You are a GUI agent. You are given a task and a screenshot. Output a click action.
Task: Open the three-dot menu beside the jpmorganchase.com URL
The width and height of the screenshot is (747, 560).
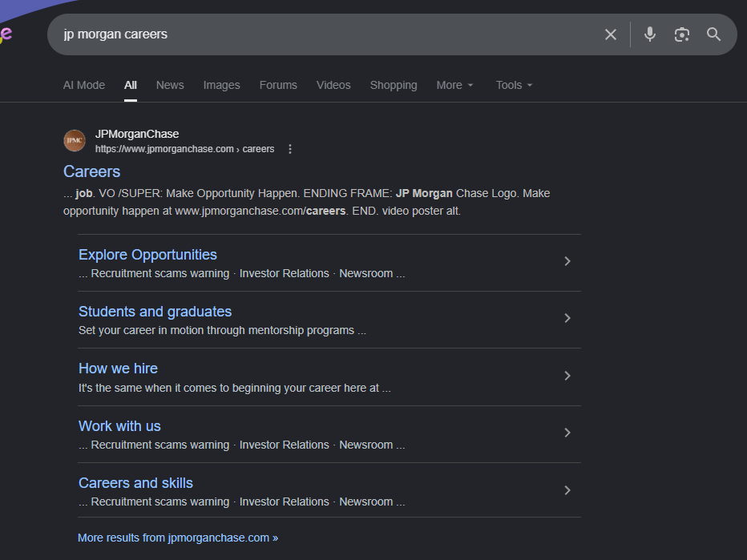tap(290, 149)
